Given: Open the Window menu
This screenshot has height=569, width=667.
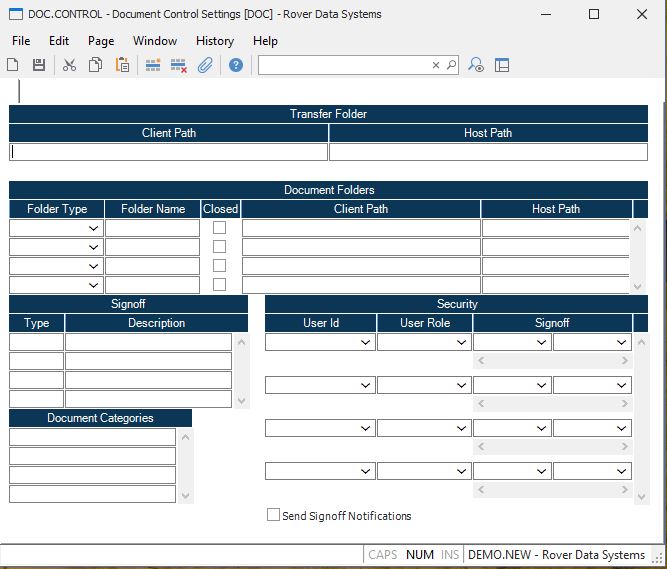Looking at the screenshot, I should (x=155, y=41).
